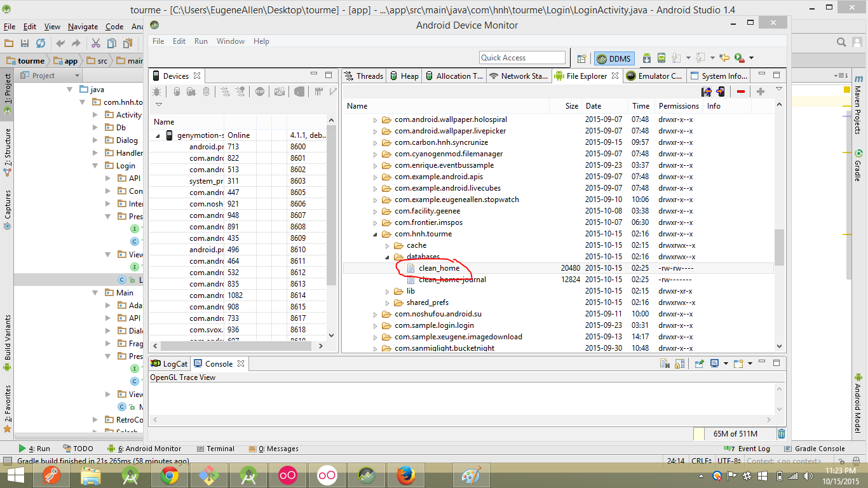This screenshot has height=488, width=868.
Task: Click the Cause GC trash icon
Action: [206, 91]
